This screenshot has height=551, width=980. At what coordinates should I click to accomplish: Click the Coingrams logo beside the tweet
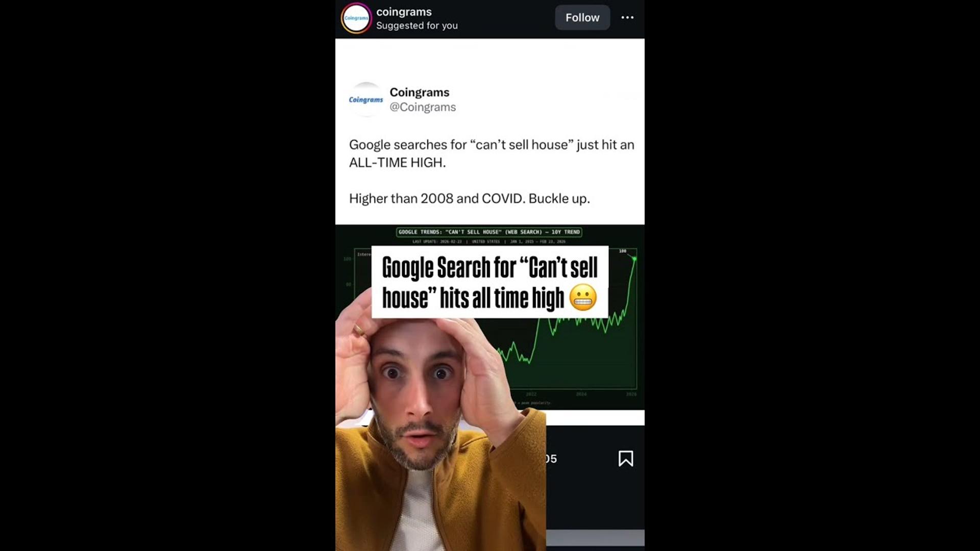366,99
